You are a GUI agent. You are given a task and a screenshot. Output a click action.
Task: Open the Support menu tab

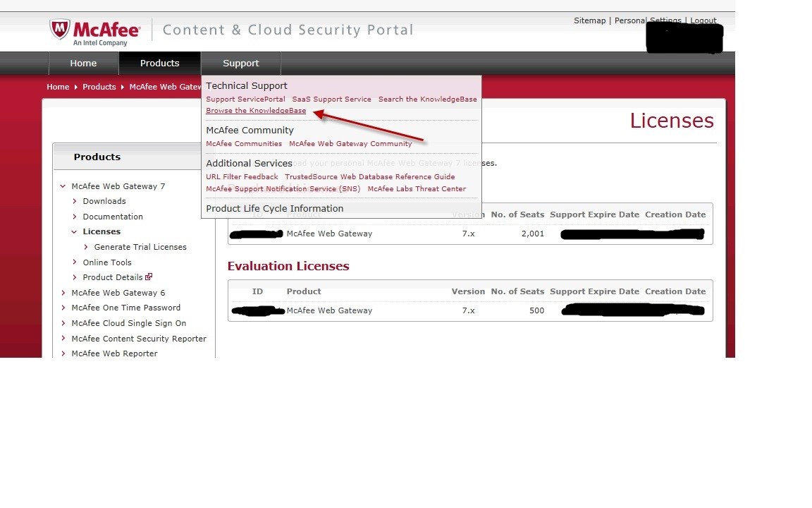tap(241, 64)
